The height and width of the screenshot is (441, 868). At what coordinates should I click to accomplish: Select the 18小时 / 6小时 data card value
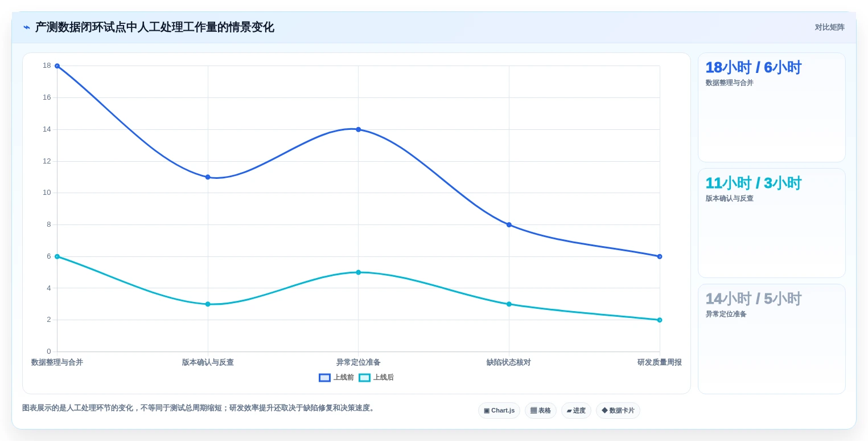[753, 67]
